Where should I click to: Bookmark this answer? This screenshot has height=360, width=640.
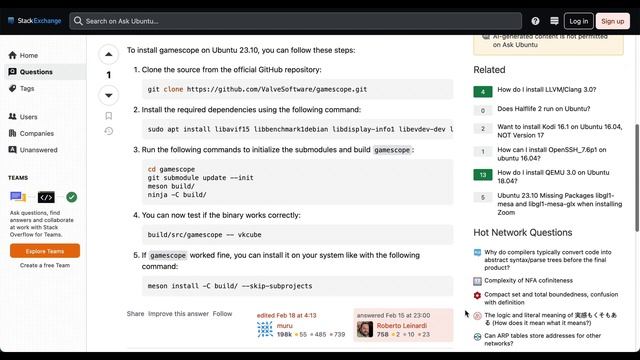tap(109, 116)
